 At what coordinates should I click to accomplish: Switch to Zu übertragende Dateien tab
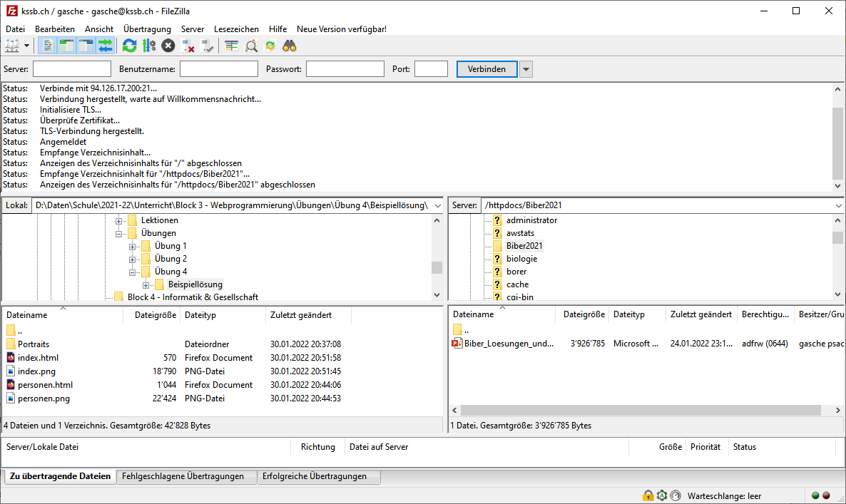(60, 476)
